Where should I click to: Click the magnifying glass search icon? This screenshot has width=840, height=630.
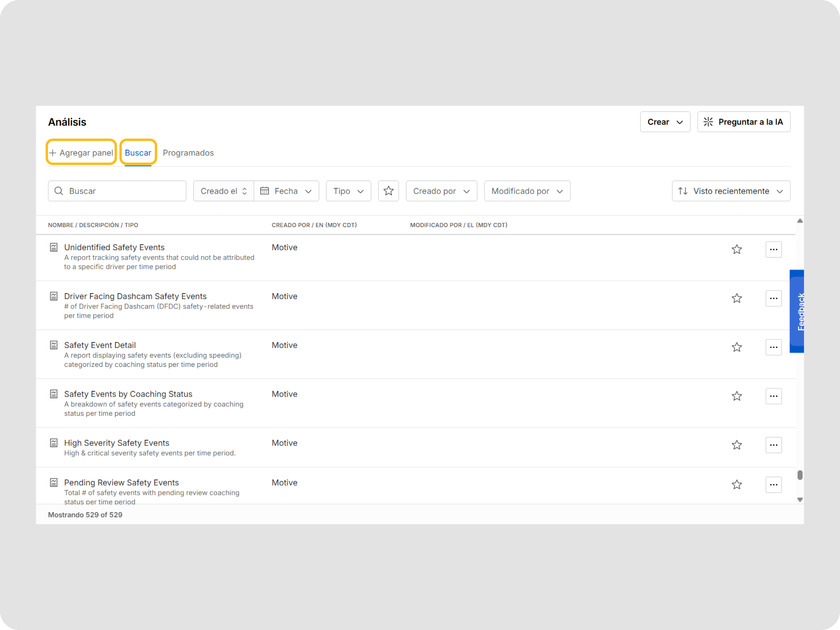[x=58, y=191]
